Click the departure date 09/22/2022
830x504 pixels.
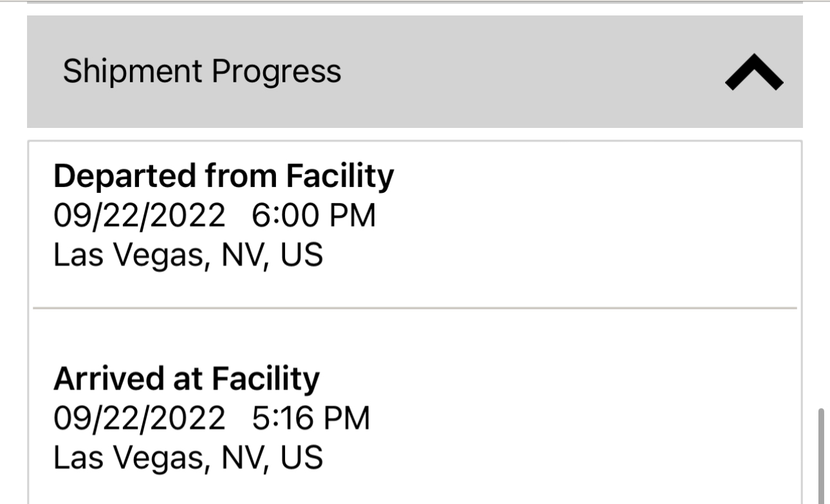click(x=139, y=216)
